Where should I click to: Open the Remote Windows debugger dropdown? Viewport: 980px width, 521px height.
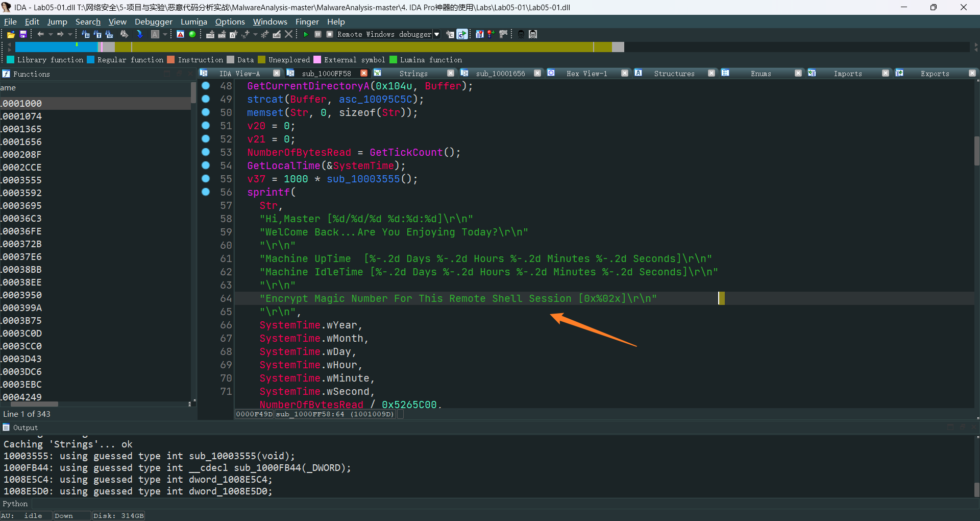click(436, 34)
